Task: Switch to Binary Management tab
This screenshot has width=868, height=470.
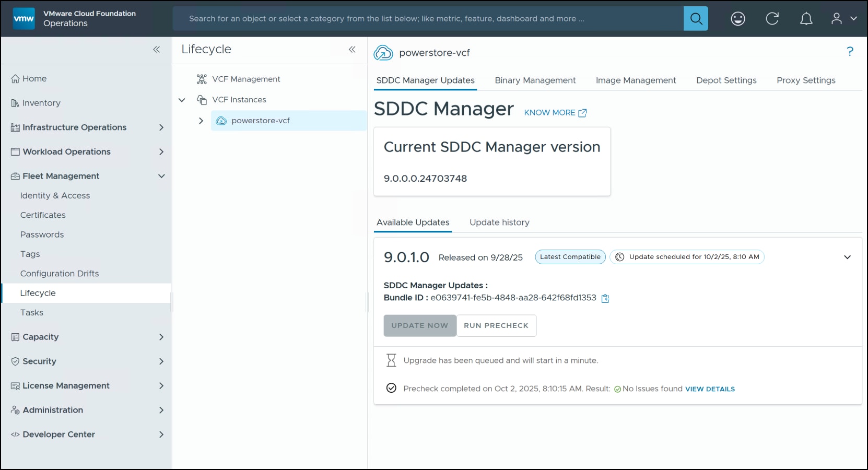Action: pos(535,80)
